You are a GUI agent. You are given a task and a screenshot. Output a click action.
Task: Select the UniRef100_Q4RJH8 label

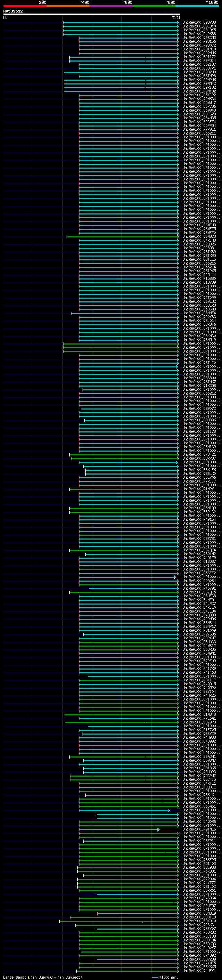click(199, 241)
